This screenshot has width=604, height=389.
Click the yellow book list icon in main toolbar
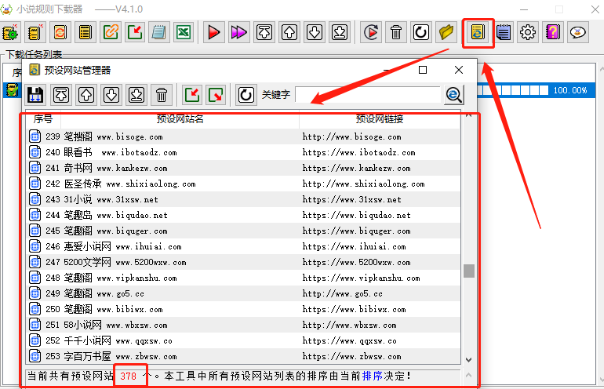pos(85,32)
